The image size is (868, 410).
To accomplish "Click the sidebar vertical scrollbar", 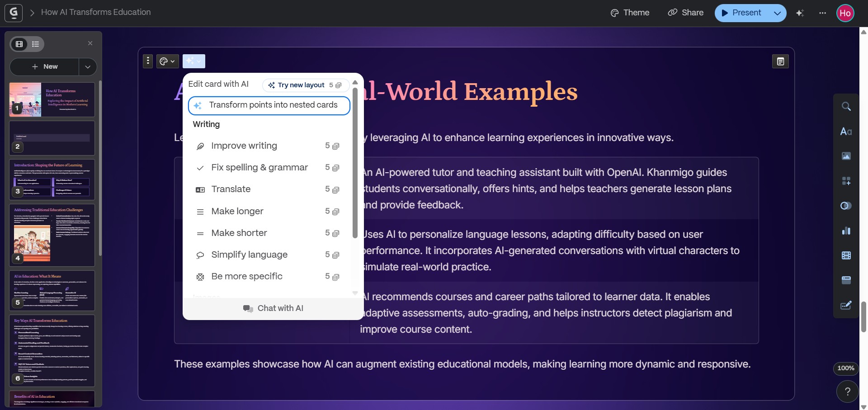I will point(100,168).
